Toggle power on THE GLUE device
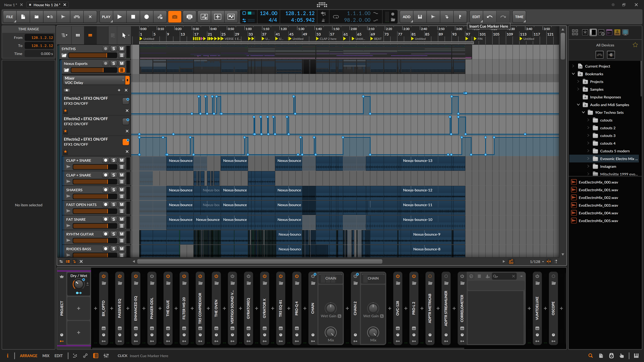The height and width of the screenshot is (362, 644). coord(168,276)
